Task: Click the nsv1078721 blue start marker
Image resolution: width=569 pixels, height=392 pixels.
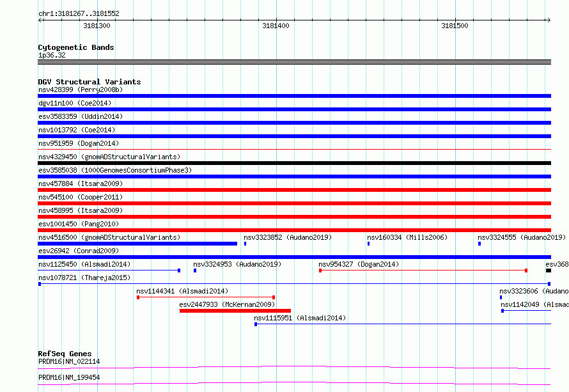Action: point(40,284)
